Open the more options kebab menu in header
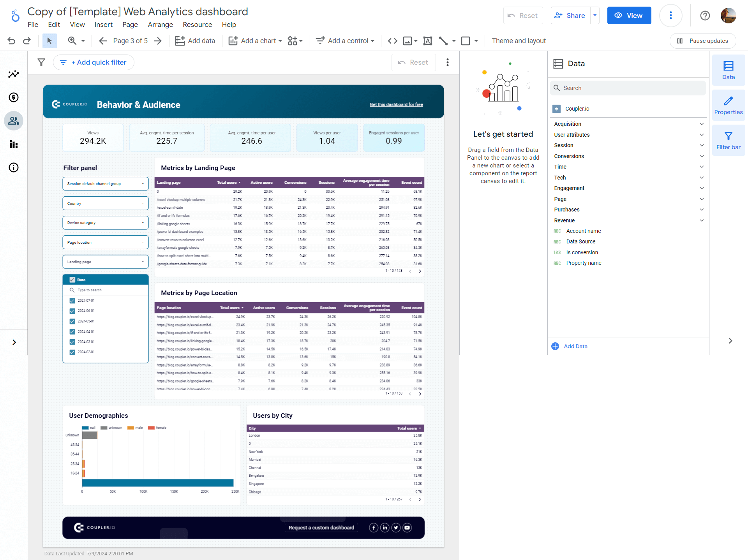 (671, 16)
